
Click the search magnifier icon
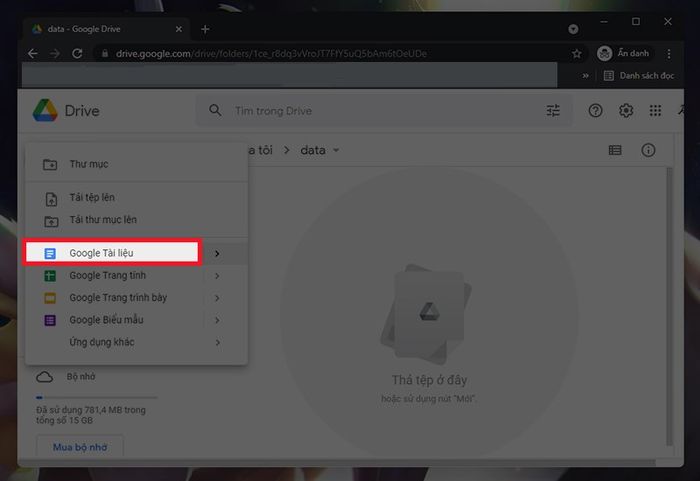[215, 110]
